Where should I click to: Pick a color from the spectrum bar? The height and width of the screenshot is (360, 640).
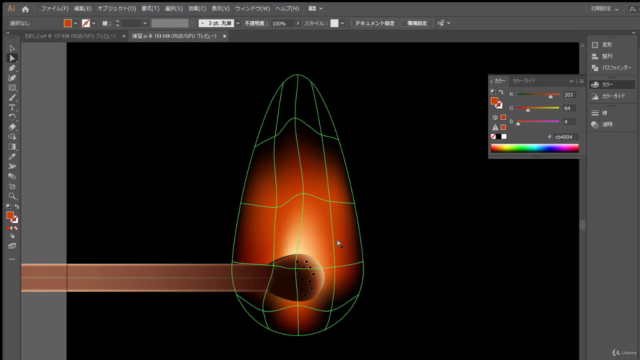[x=535, y=148]
